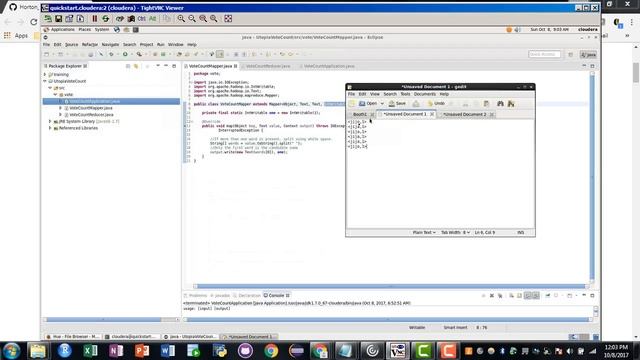Click the Open button in gedit toolbar
This screenshot has height=360, width=640.
(x=368, y=104)
